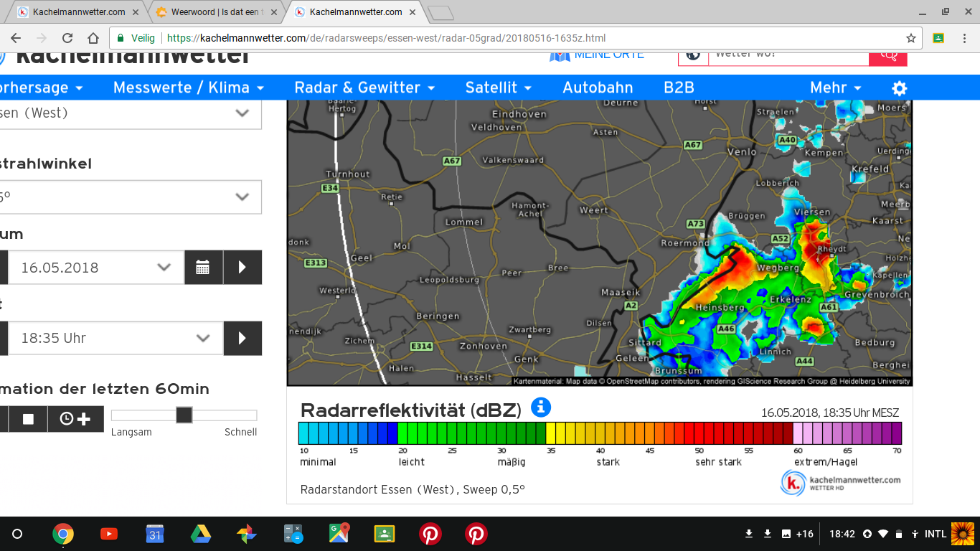
Task: Expand the Satellit menu
Action: coord(499,88)
